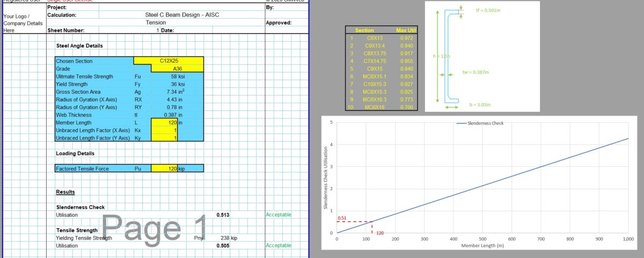Select the Kx unbraced length factor input

[x=165, y=130]
